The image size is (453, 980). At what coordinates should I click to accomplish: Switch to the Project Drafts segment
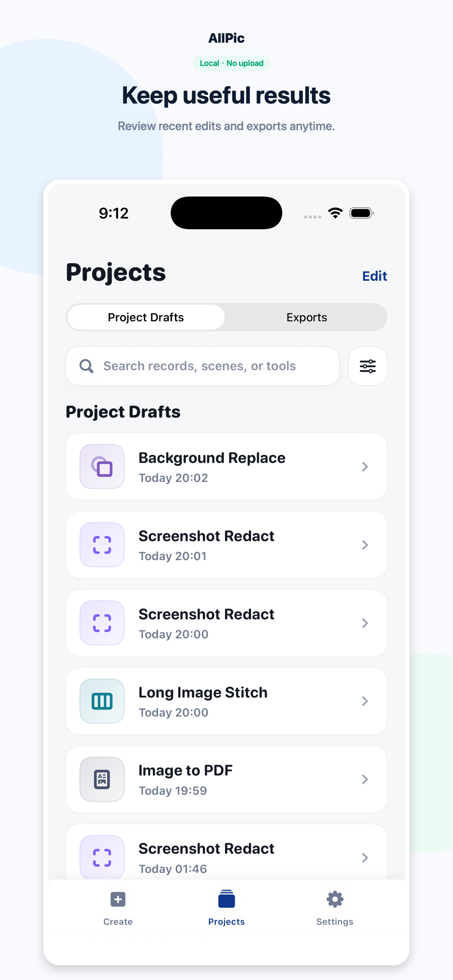[x=146, y=317]
